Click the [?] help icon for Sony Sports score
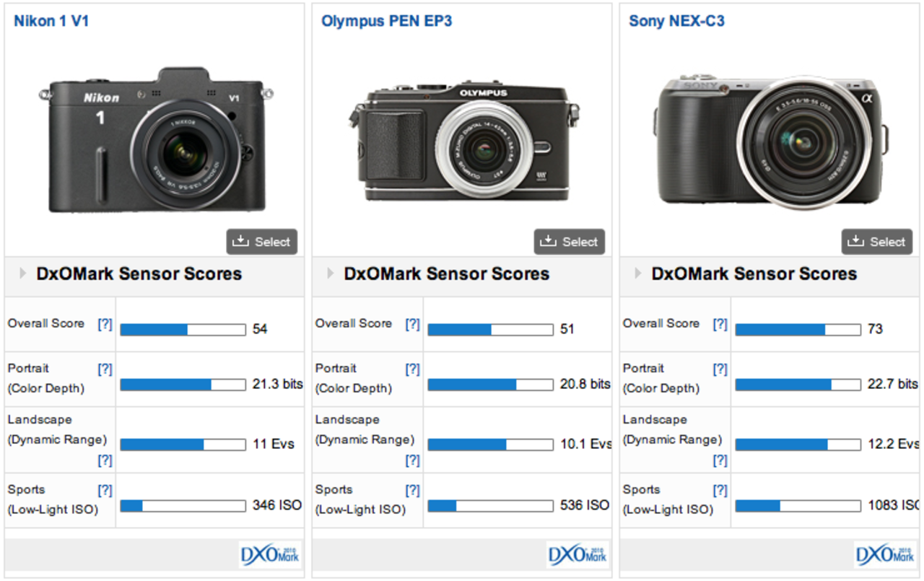This screenshot has height=581, width=924. tap(720, 489)
